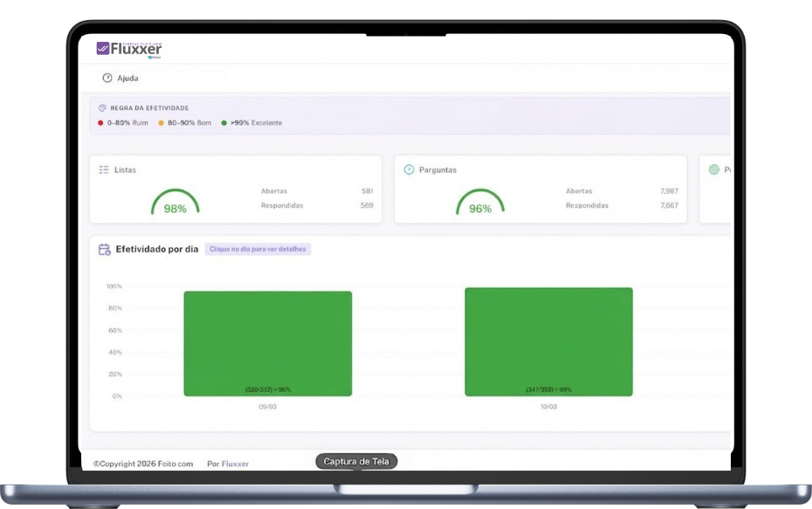
Task: Open the Fluxxer link in footer
Action: (235, 464)
